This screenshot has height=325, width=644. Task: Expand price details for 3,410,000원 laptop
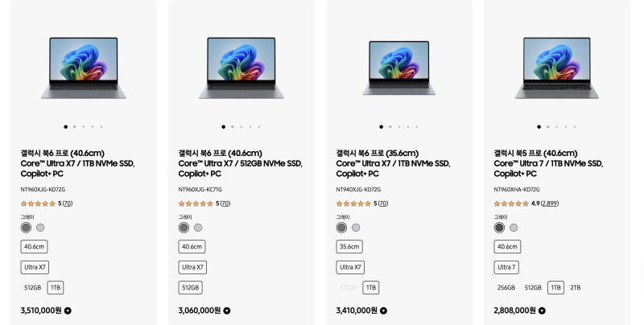tap(383, 311)
